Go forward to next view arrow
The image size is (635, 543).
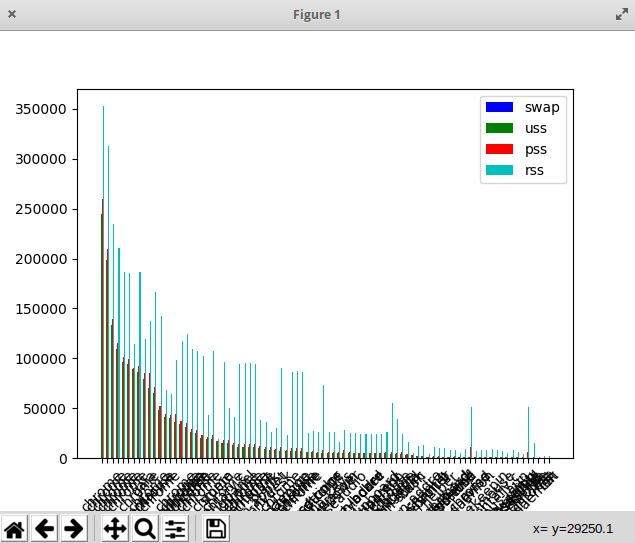[x=74, y=528]
